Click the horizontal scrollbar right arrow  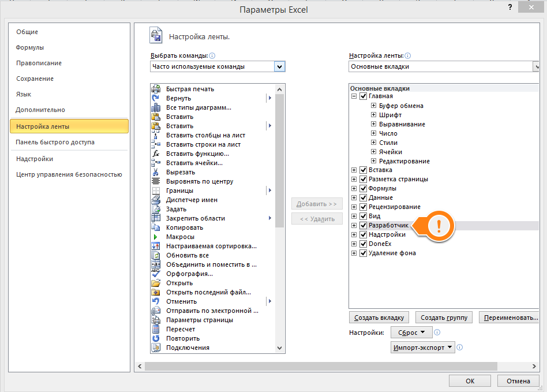(534, 366)
